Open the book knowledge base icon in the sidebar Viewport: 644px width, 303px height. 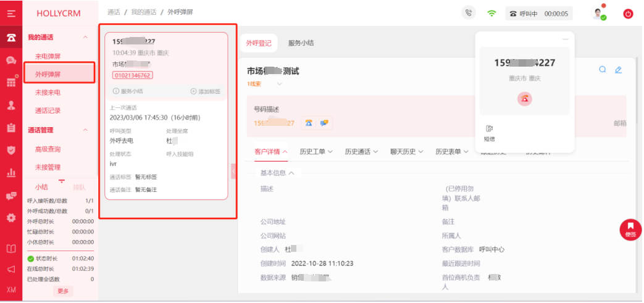11,249
